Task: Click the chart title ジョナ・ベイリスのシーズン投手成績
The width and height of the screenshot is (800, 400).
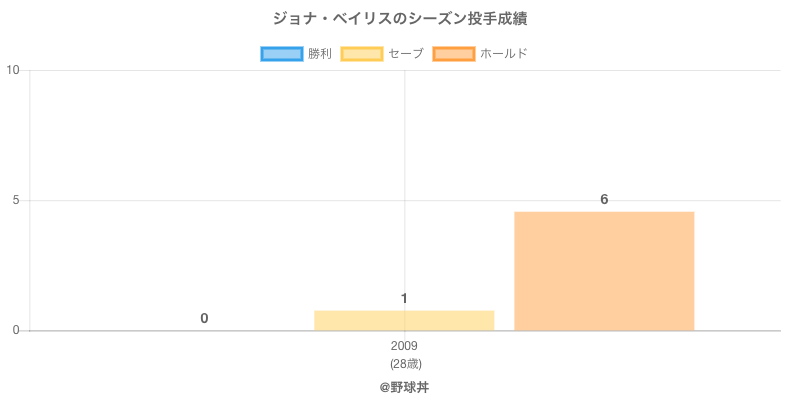Action: [x=400, y=19]
